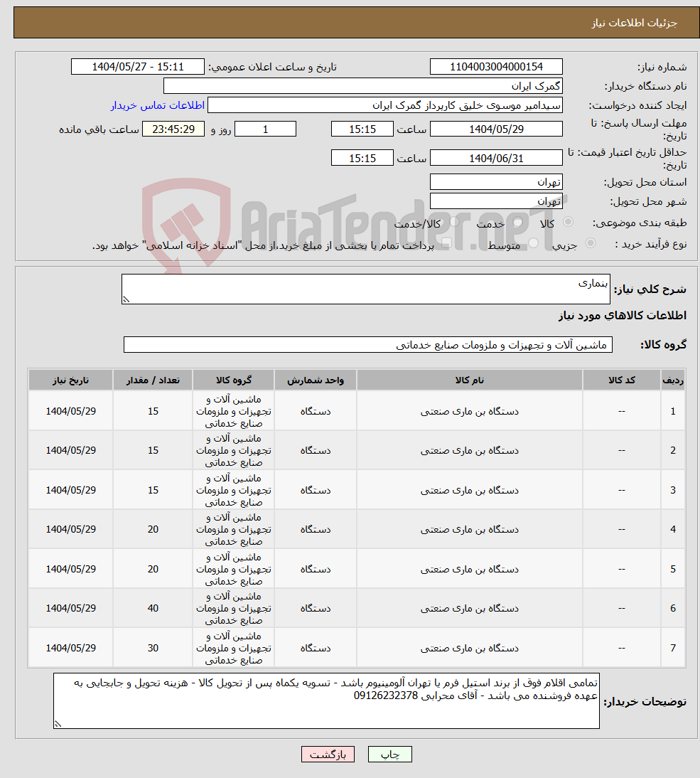Click the buyer organization field گمرک ایران

pos(363,86)
